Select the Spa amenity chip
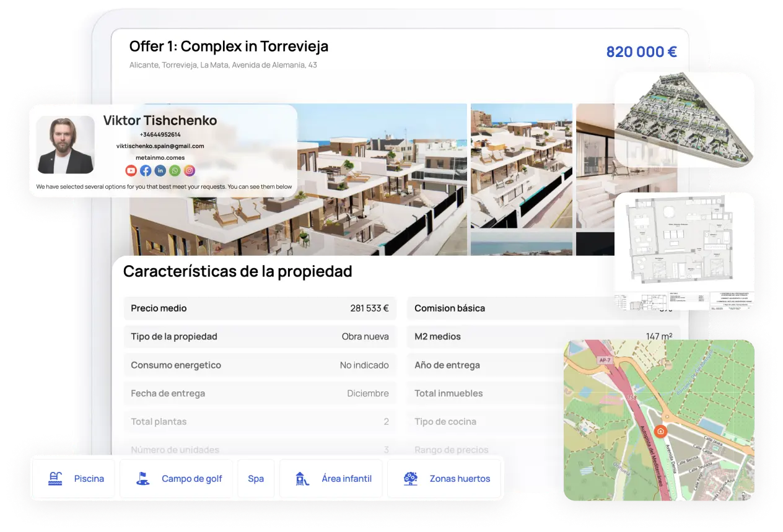Image resolution: width=783 pixels, height=532 pixels. coord(256,479)
